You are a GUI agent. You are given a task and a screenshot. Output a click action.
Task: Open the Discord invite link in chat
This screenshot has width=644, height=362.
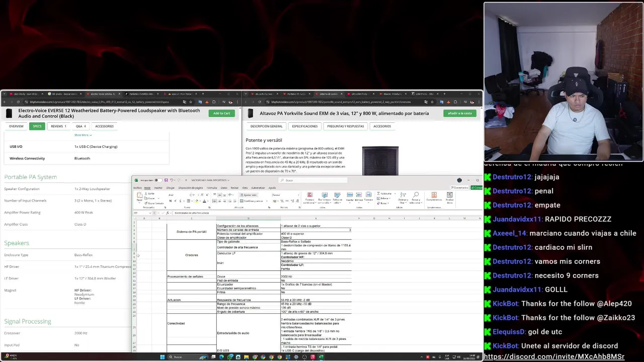tap(554, 356)
